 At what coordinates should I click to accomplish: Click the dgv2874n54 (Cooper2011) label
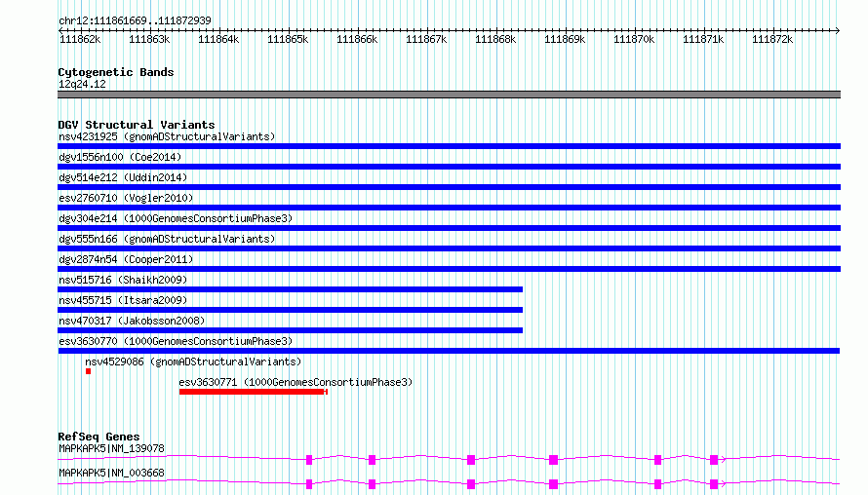(126, 259)
